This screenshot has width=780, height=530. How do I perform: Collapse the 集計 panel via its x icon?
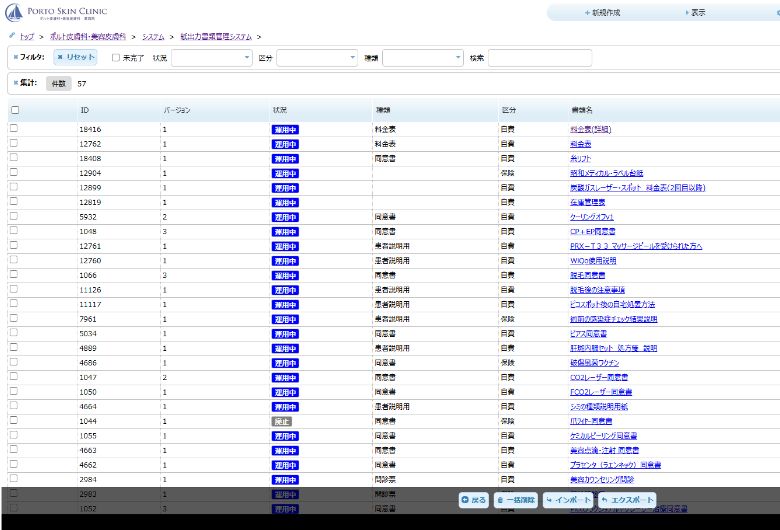16,83
